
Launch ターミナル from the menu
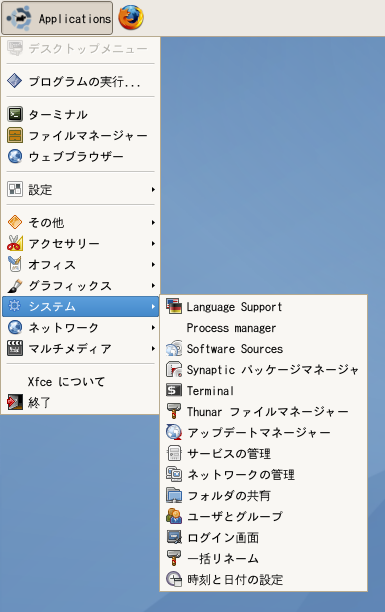80,114
